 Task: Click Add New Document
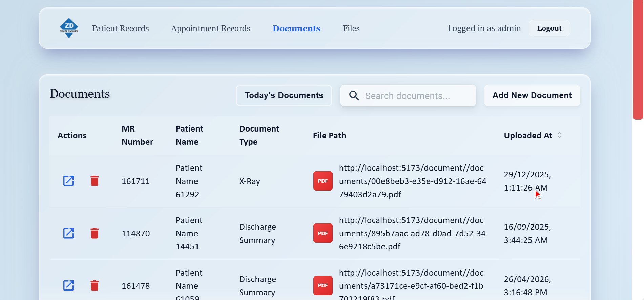tap(532, 95)
